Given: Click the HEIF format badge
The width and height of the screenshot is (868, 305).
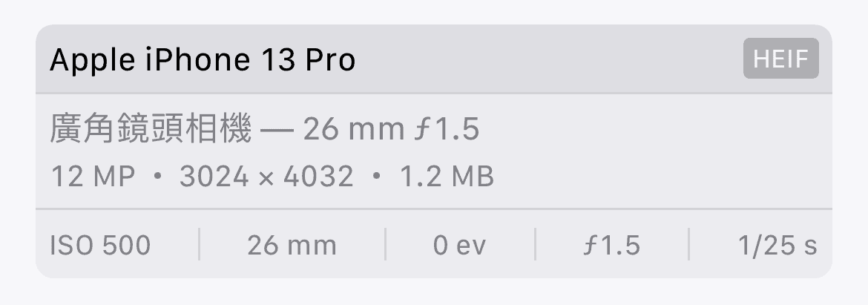Looking at the screenshot, I should (x=780, y=59).
